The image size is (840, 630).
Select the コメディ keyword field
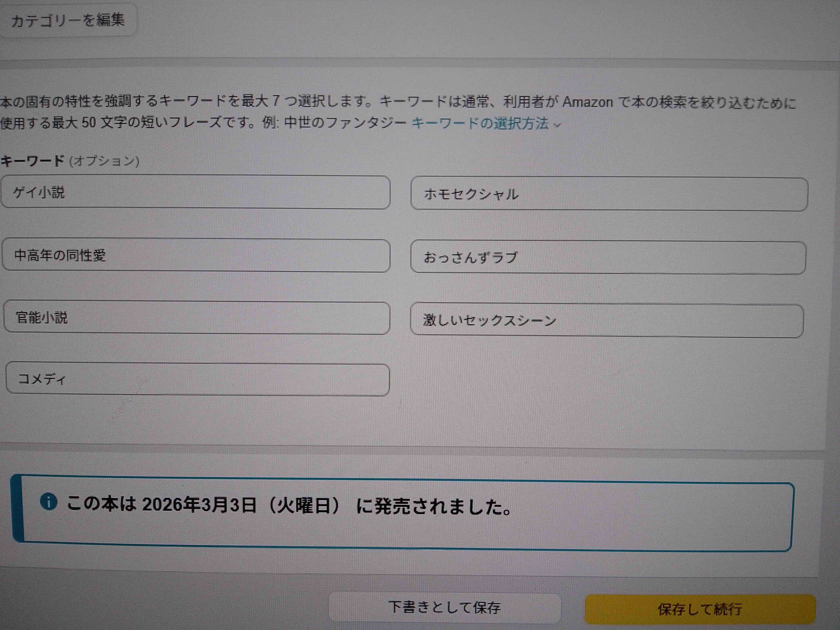pyautogui.click(x=198, y=379)
